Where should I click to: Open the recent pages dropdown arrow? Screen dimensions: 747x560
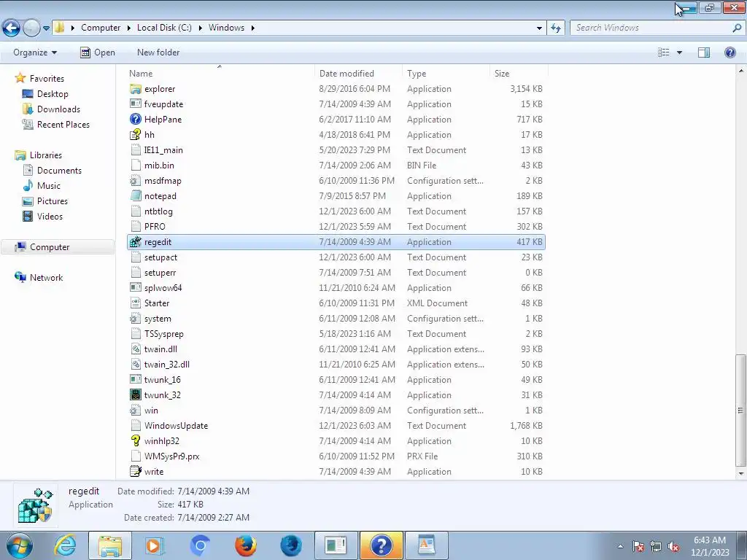[x=46, y=28]
